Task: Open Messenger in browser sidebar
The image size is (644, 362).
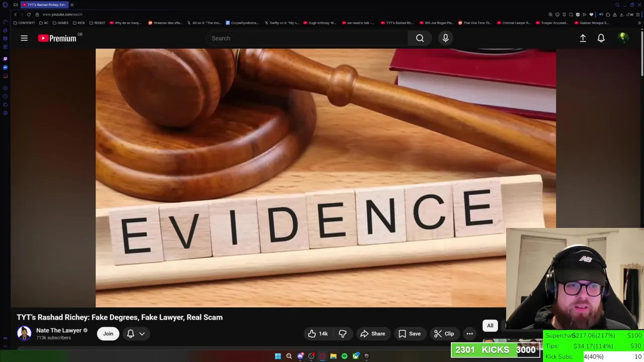Action: 5,67
